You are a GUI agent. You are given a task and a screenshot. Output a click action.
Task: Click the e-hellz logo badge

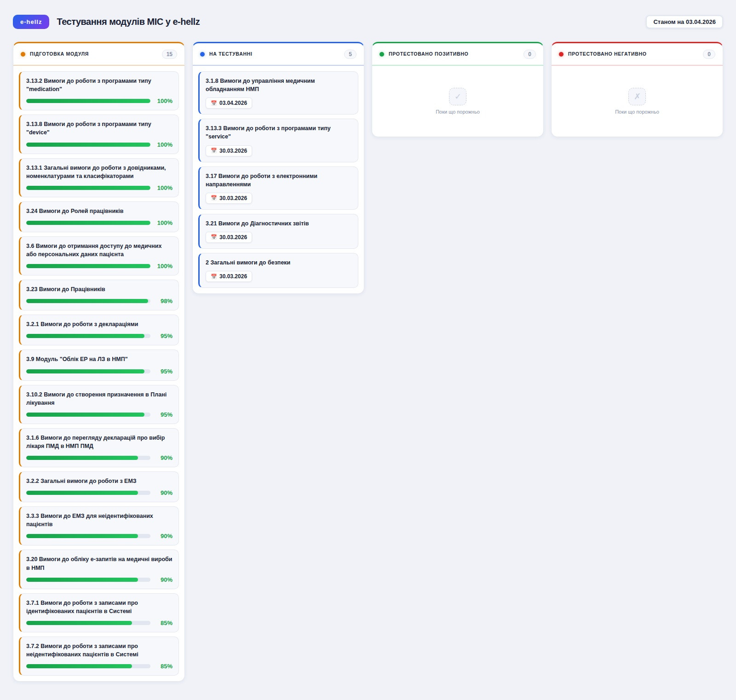(x=31, y=22)
